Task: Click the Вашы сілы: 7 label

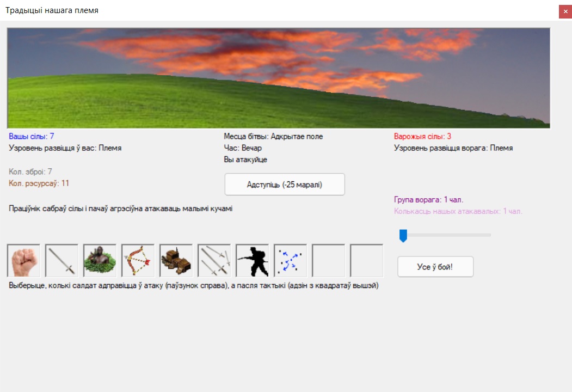Action: coord(32,137)
